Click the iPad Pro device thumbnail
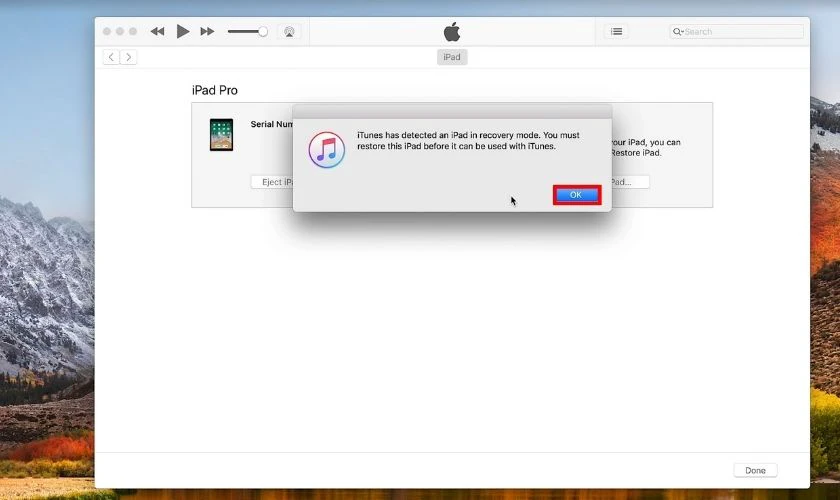 [221, 135]
